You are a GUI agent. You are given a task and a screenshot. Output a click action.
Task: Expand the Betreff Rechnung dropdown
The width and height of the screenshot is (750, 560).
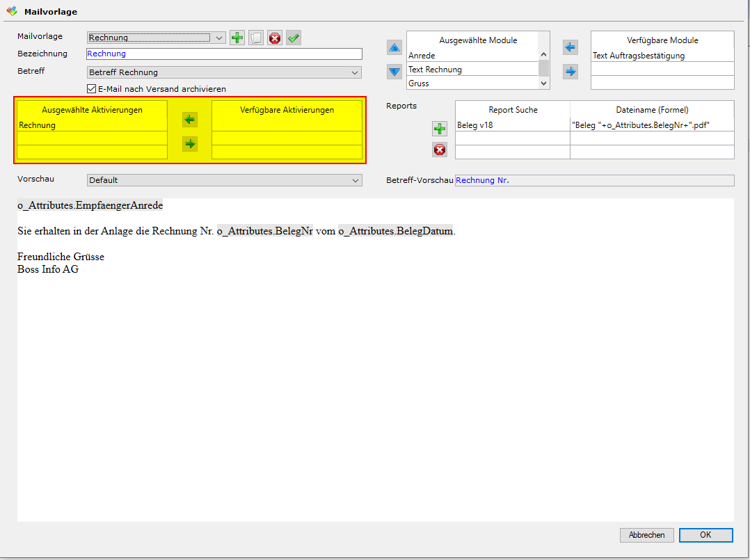pyautogui.click(x=356, y=72)
